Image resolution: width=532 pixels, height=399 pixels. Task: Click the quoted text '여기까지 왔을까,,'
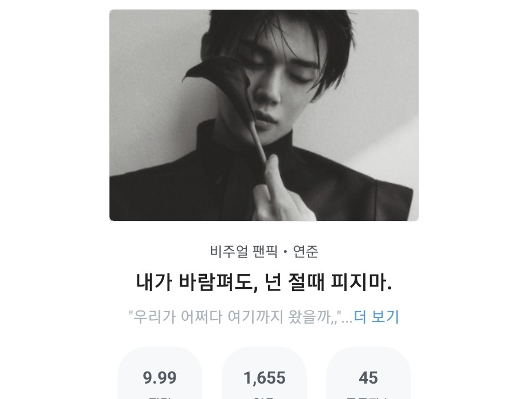point(282,317)
